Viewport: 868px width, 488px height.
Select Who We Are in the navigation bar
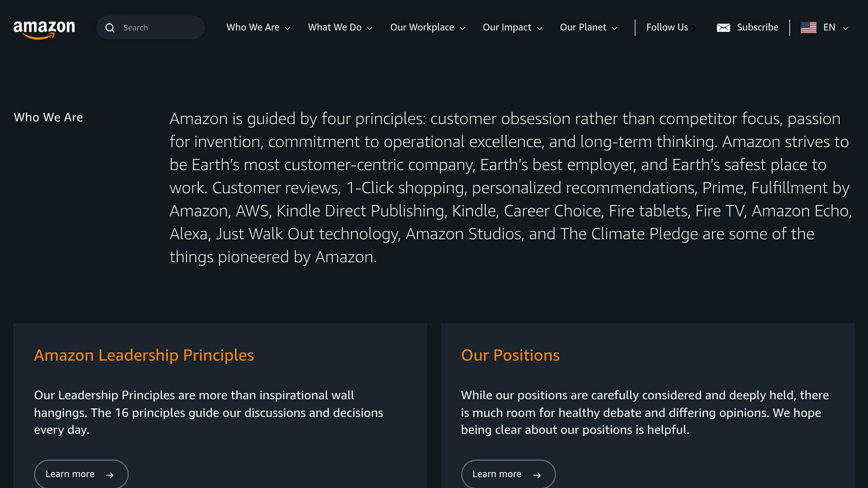(253, 27)
